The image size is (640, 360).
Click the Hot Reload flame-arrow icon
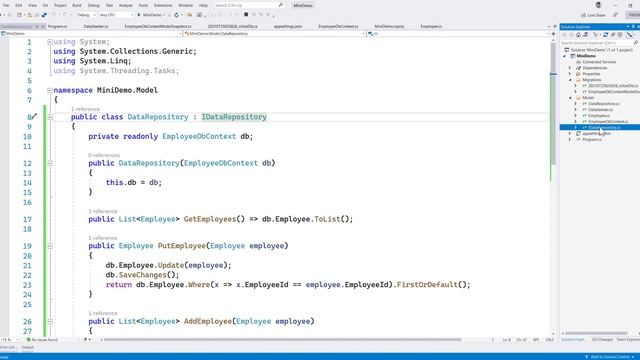point(176,15)
